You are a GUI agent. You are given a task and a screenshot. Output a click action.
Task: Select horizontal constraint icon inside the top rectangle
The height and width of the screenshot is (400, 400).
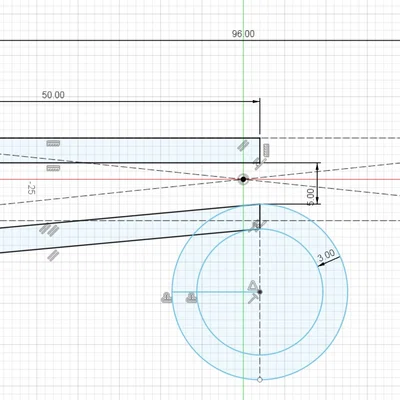53,144
